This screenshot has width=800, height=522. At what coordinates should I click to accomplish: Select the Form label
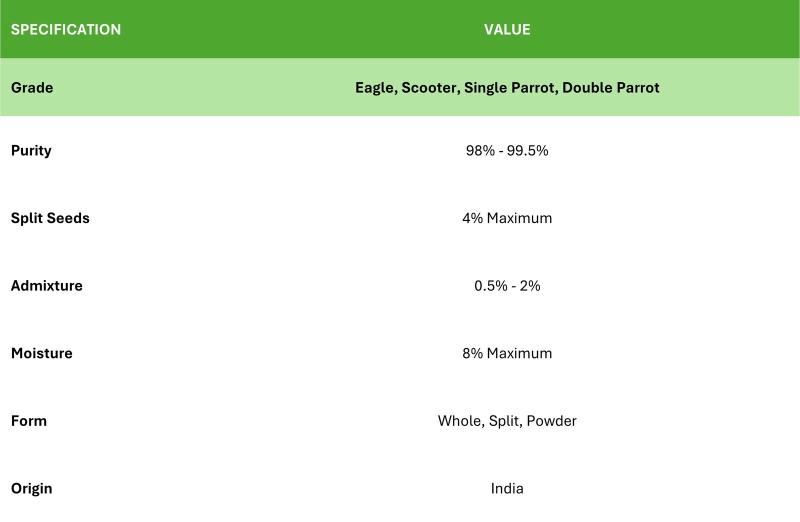(x=29, y=421)
